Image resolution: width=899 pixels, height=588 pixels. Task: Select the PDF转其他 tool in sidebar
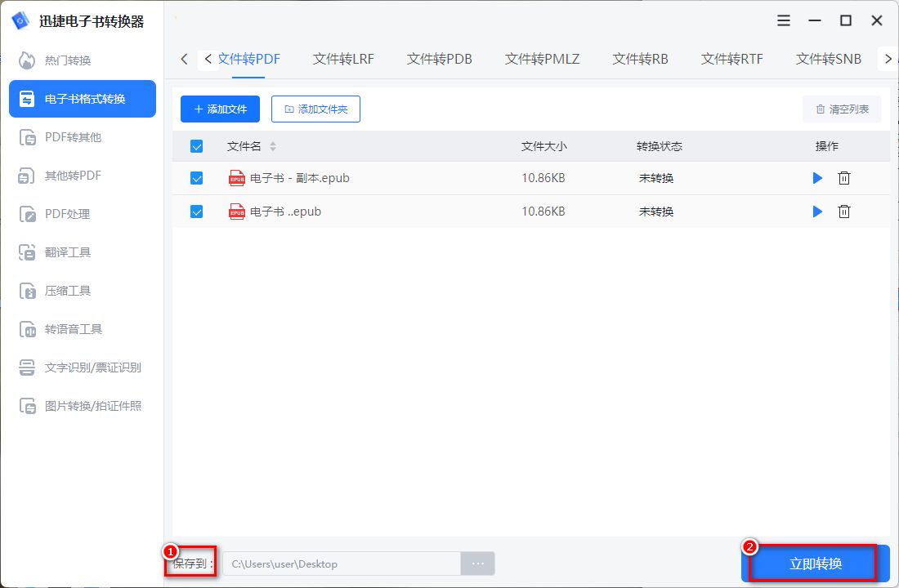[69, 136]
